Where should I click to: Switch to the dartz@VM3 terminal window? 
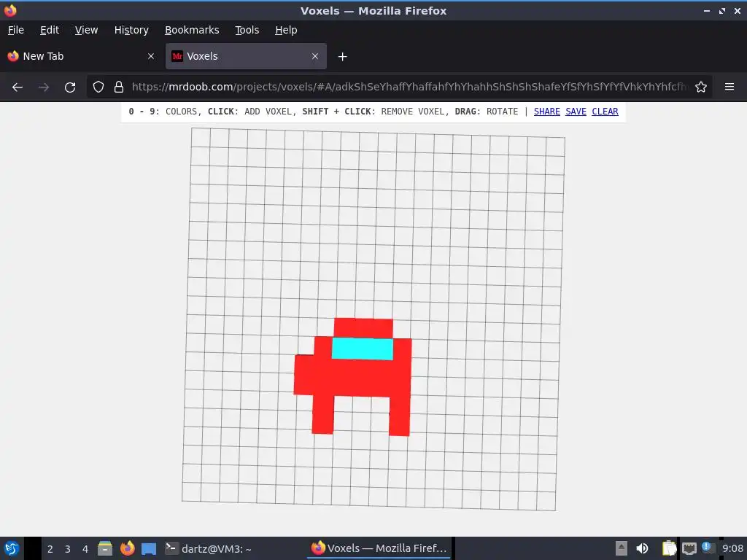point(208,548)
